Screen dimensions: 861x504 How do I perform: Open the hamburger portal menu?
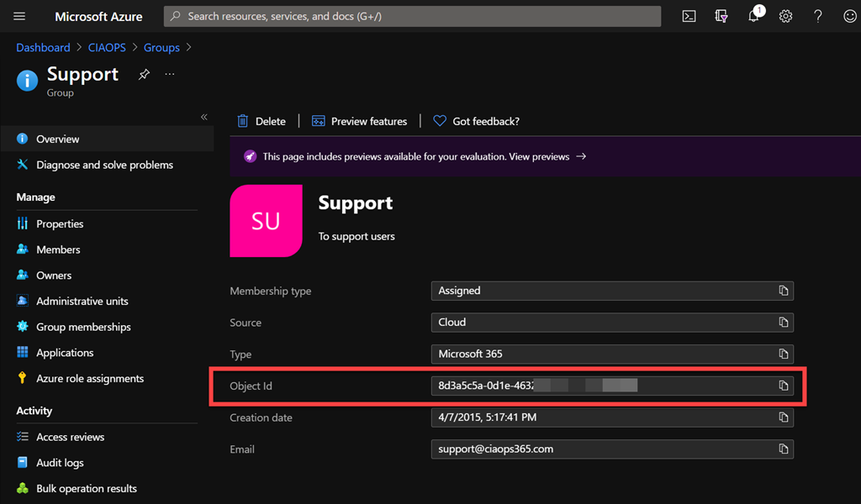click(x=19, y=16)
